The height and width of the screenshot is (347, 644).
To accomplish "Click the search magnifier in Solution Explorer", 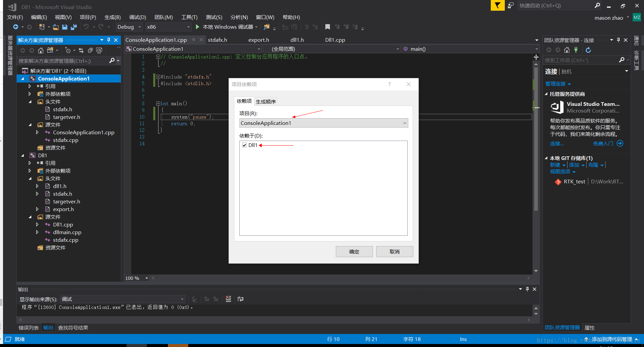I will (112, 60).
